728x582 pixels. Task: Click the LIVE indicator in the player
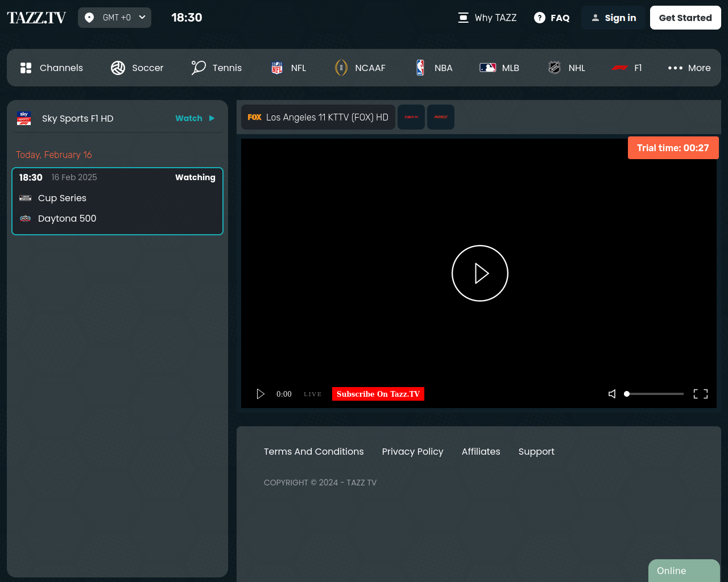pyautogui.click(x=312, y=394)
